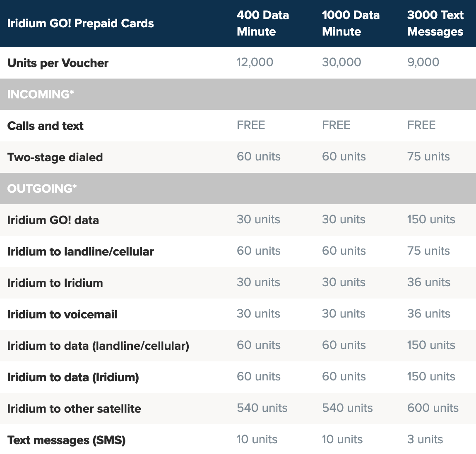Select the '3000 Text Messages' column header
The height and width of the screenshot is (454, 476).
435,23
